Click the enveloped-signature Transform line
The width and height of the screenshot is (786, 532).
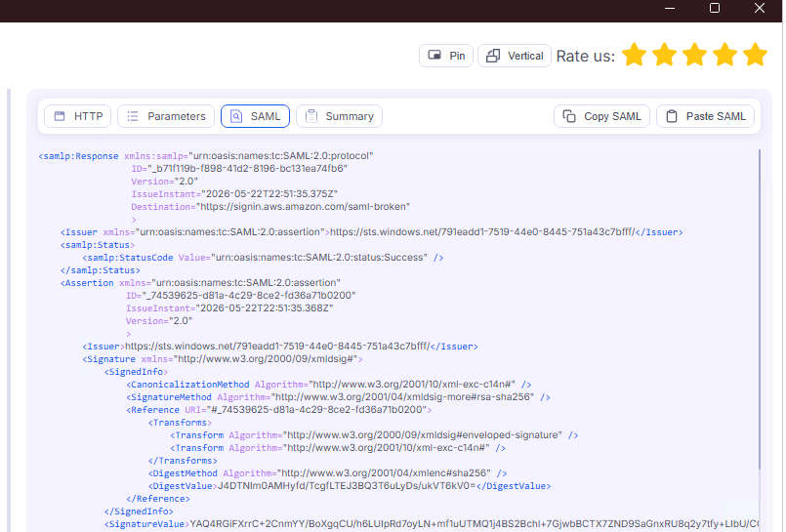[375, 435]
